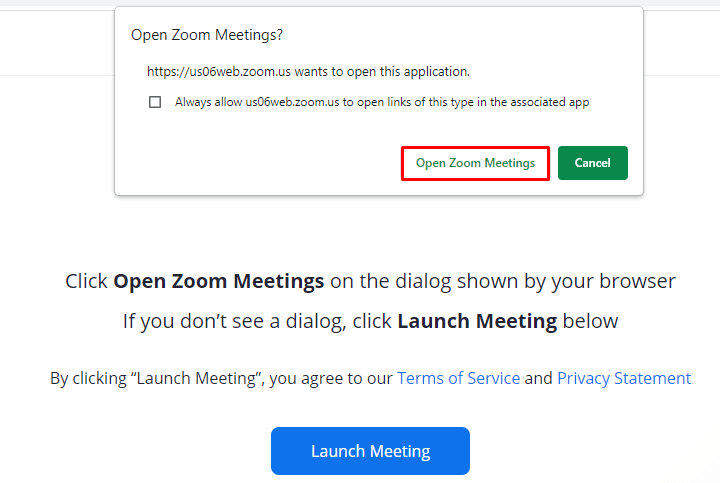Click 'on the dialog shown by your browser'
The width and height of the screenshot is (720, 483).
502,281
